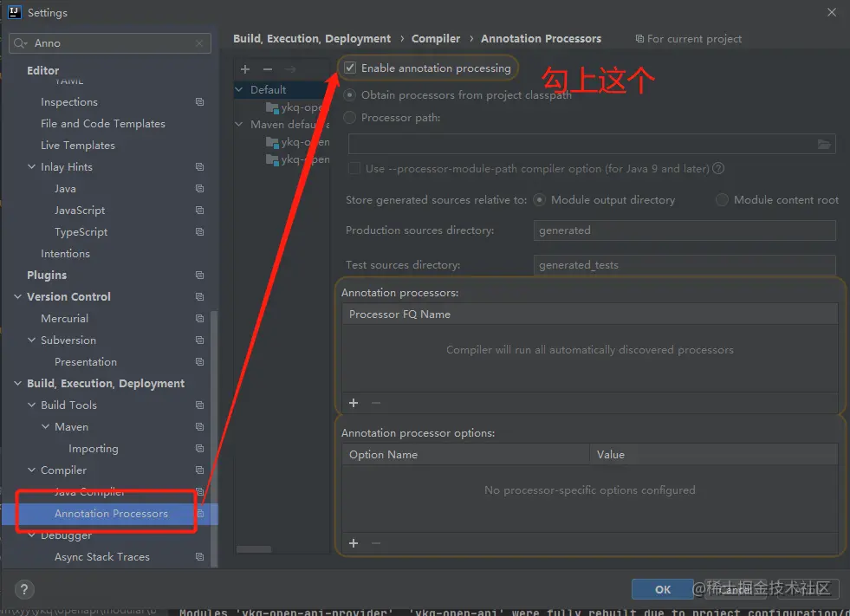The image size is (850, 616).
Task: Click the project-level icon beside Plugins
Action: pos(199,276)
